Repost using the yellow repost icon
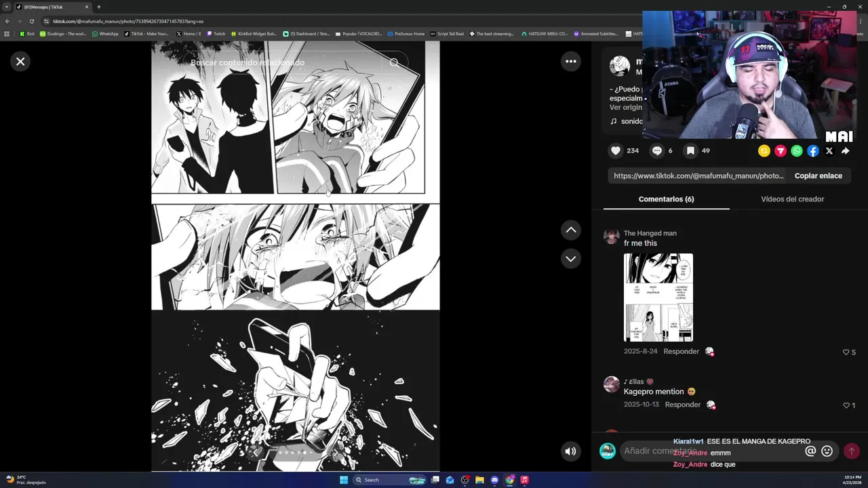This screenshot has width=868, height=488. (x=764, y=151)
